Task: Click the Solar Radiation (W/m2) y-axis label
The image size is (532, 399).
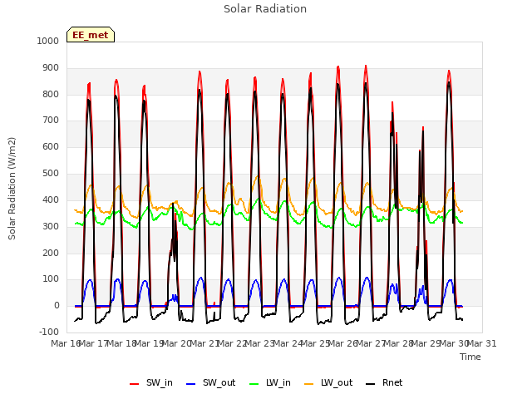Action: pyautogui.click(x=12, y=189)
